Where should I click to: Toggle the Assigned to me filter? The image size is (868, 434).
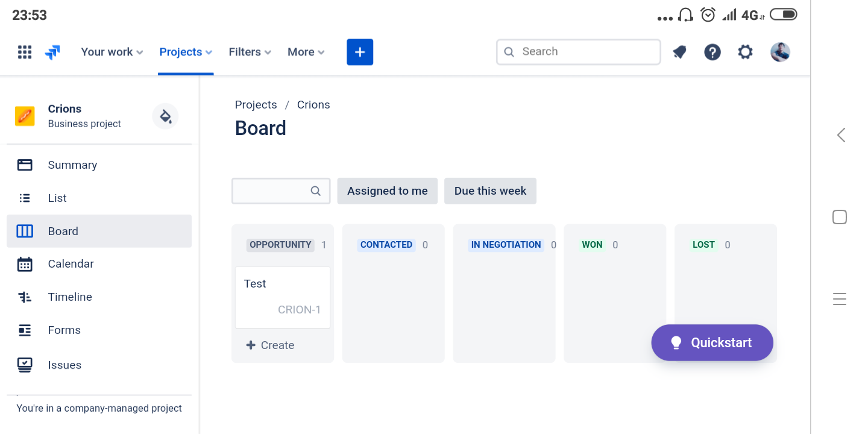tap(388, 190)
